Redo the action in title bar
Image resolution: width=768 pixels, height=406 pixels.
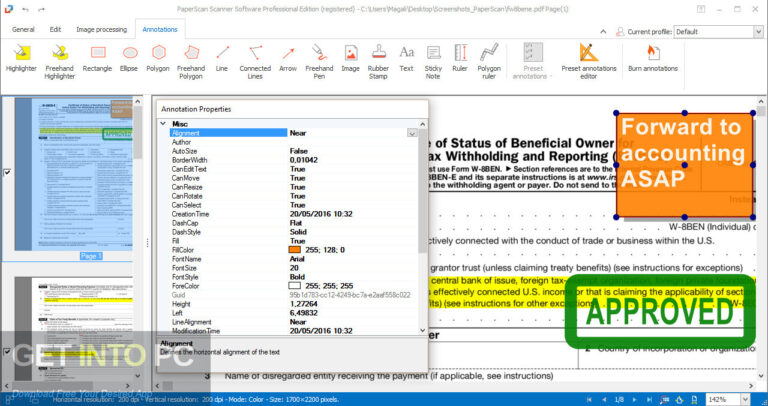point(41,9)
